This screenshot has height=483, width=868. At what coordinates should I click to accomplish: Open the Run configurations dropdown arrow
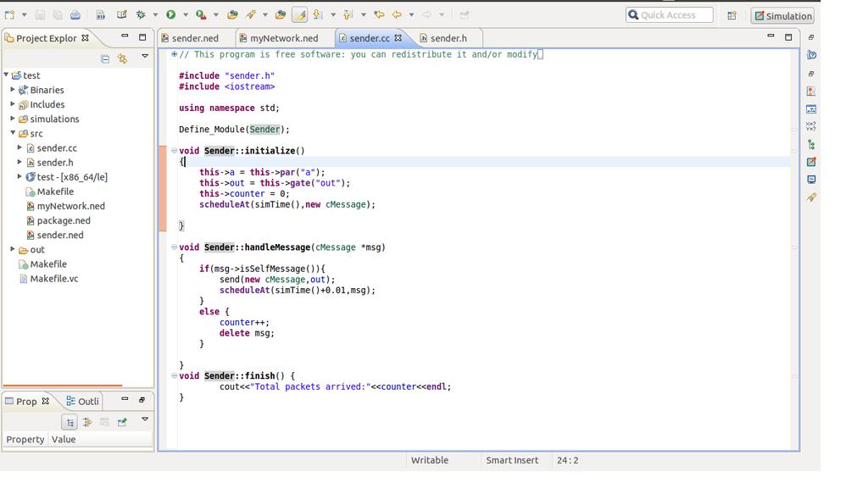186,15
